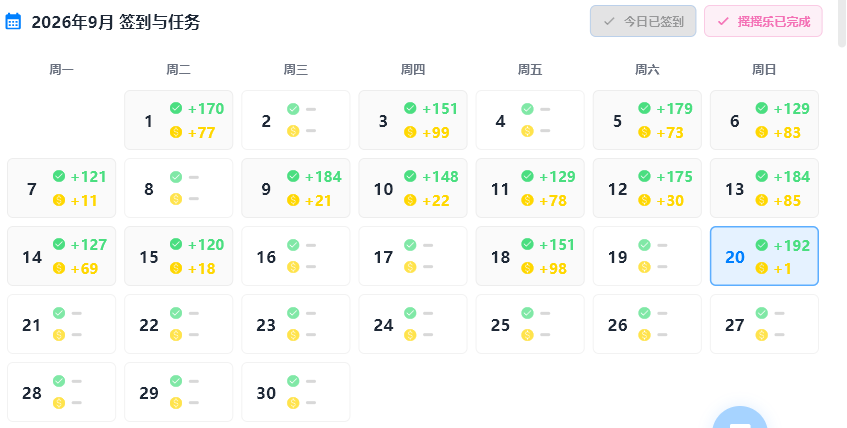Click the +192 value on day 20
The image size is (847, 428).
pyautogui.click(x=791, y=246)
